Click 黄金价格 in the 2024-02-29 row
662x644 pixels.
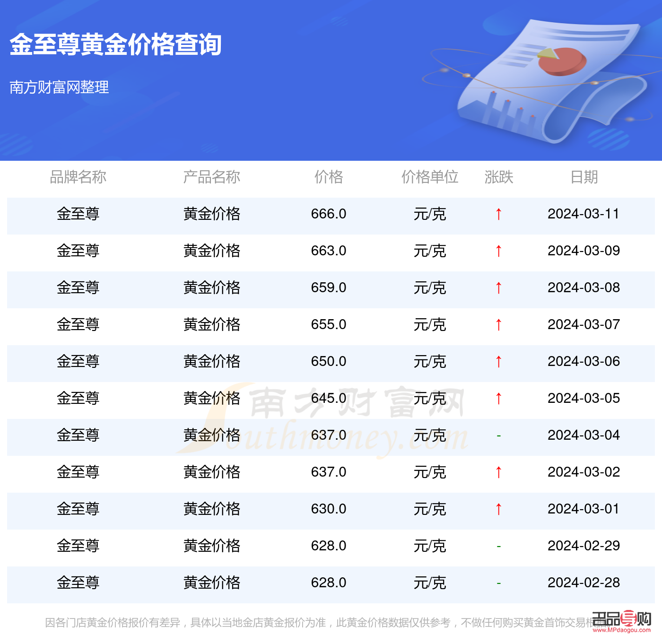[x=212, y=546]
